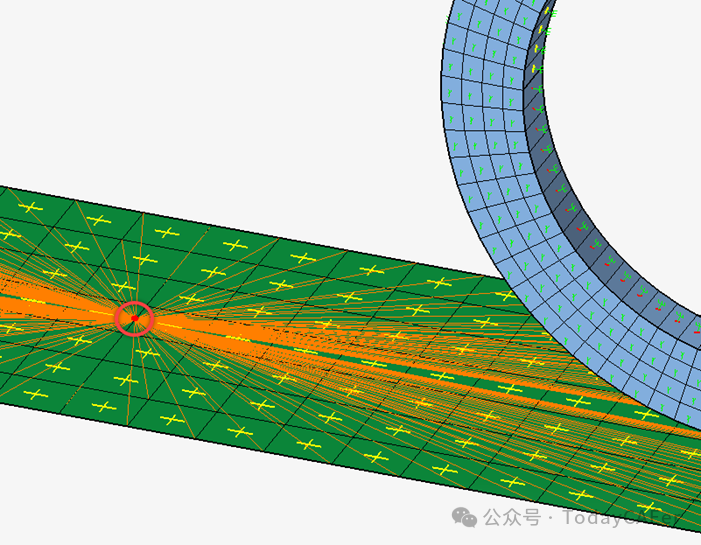Select the red node at the spider center

pos(135,318)
